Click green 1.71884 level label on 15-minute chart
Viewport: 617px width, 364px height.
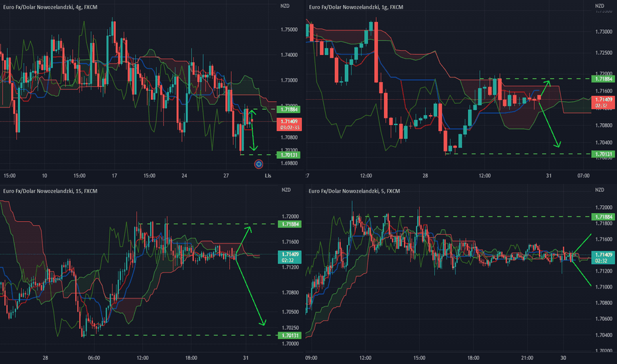point(289,224)
